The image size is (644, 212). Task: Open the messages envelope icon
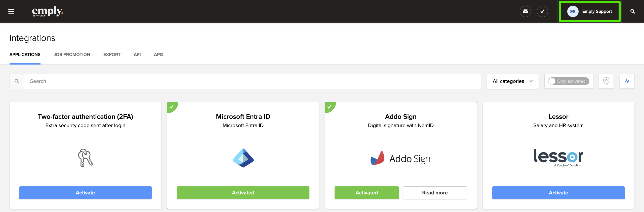[x=525, y=11]
